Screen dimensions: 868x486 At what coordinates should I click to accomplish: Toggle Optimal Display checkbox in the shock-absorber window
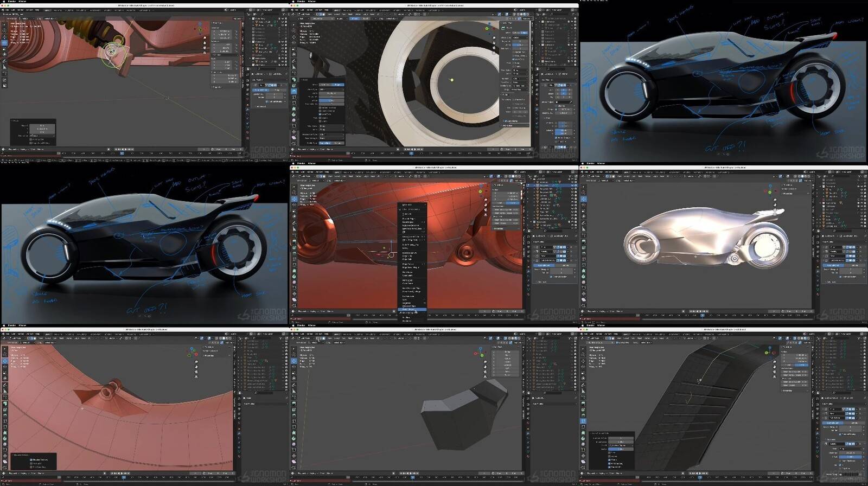click(x=267, y=101)
